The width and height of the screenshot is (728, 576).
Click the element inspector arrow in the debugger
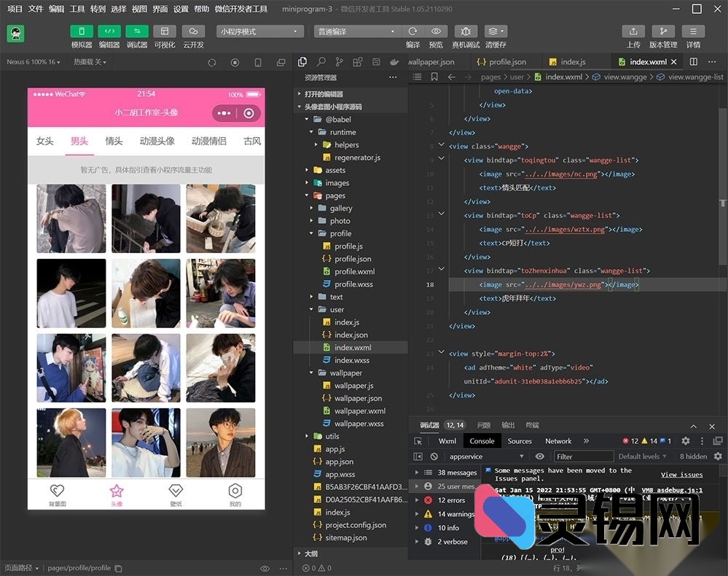click(418, 441)
